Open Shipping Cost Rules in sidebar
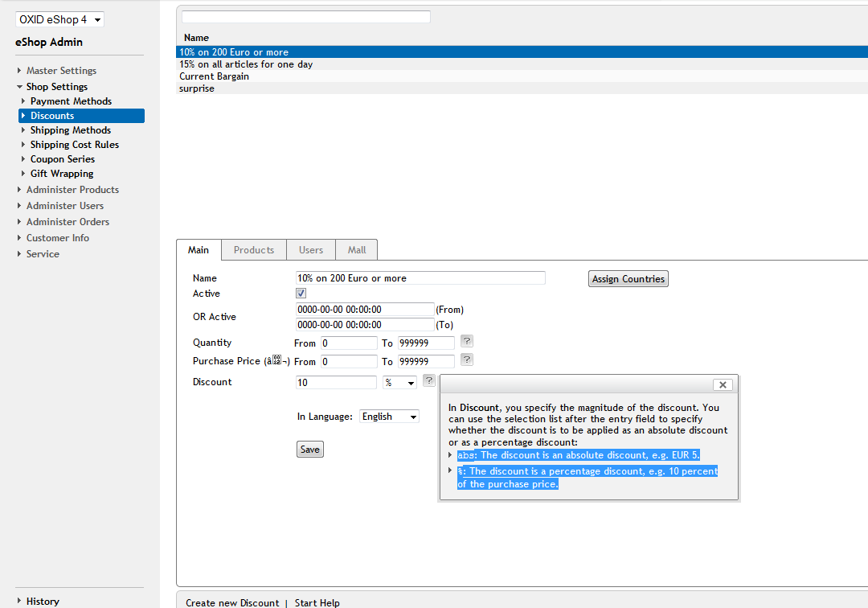The width and height of the screenshot is (868, 608). pos(75,145)
